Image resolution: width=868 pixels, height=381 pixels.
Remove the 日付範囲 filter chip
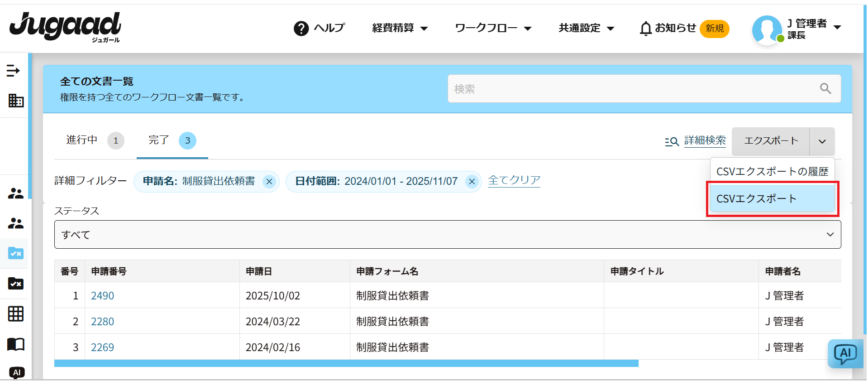[x=472, y=182]
